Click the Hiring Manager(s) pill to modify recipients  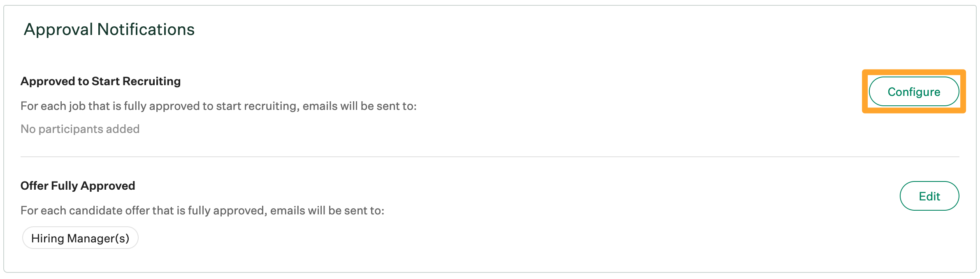80,238
